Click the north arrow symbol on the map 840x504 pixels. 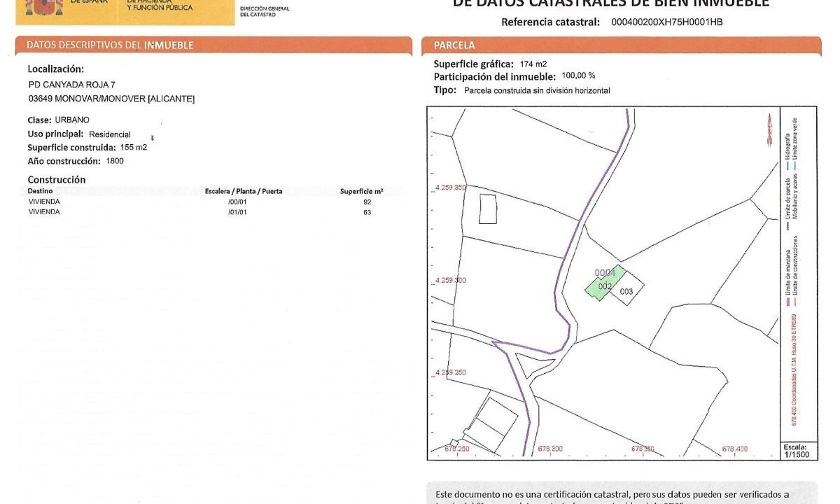pos(769,131)
